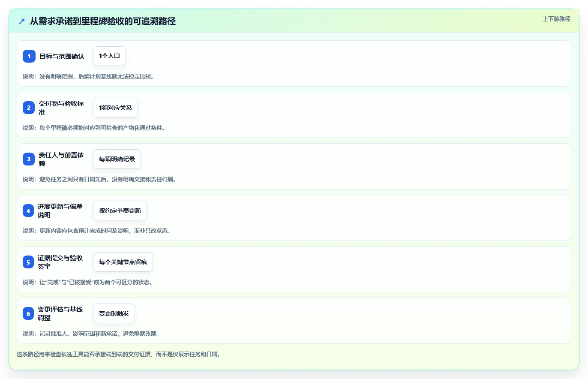
Task: Click step number 2 badge
Action: click(29, 108)
